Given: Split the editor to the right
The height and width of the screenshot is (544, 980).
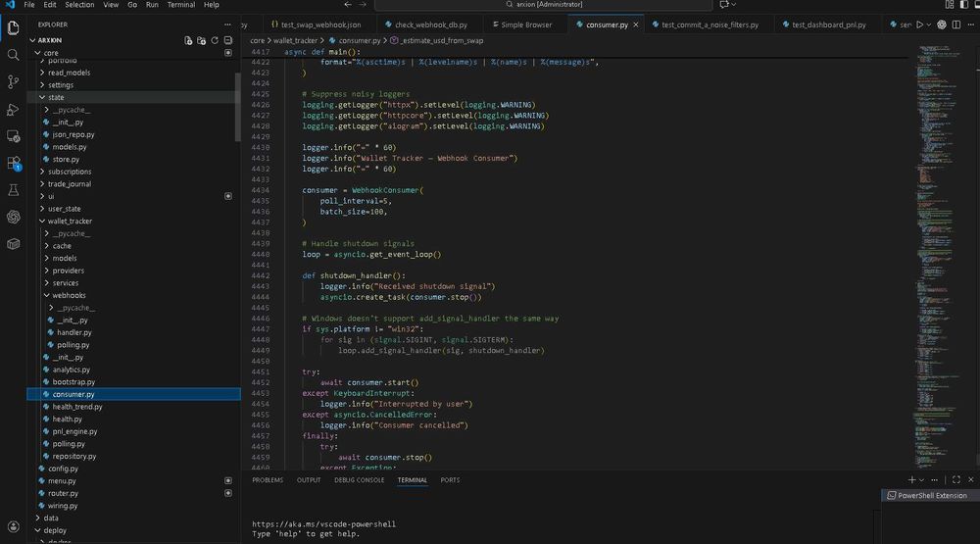Looking at the screenshot, I should 956,25.
